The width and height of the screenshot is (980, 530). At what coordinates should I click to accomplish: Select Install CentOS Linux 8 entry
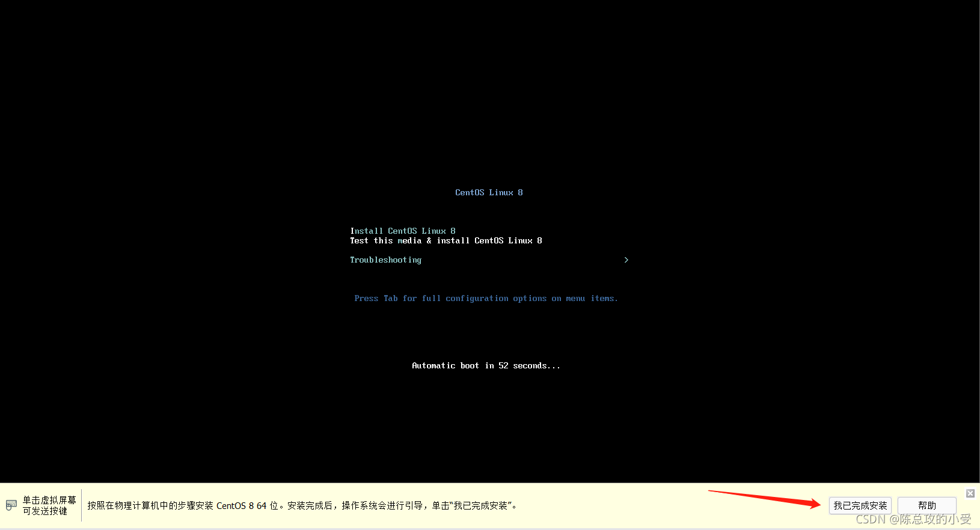(402, 231)
